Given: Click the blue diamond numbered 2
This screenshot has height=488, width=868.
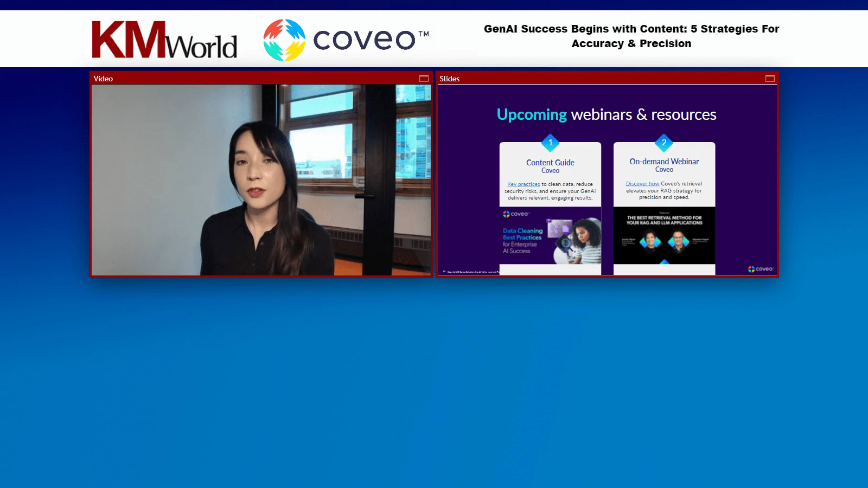Looking at the screenshot, I should click(x=663, y=143).
